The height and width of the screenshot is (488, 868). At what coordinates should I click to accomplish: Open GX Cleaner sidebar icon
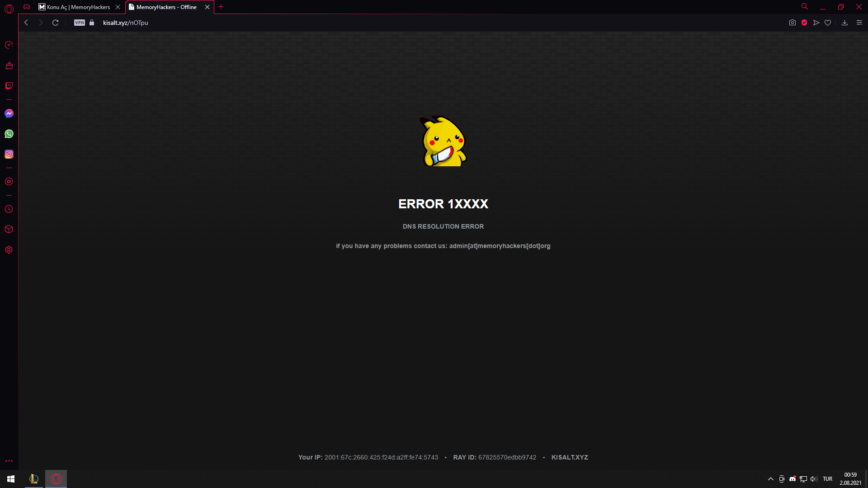click(9, 66)
